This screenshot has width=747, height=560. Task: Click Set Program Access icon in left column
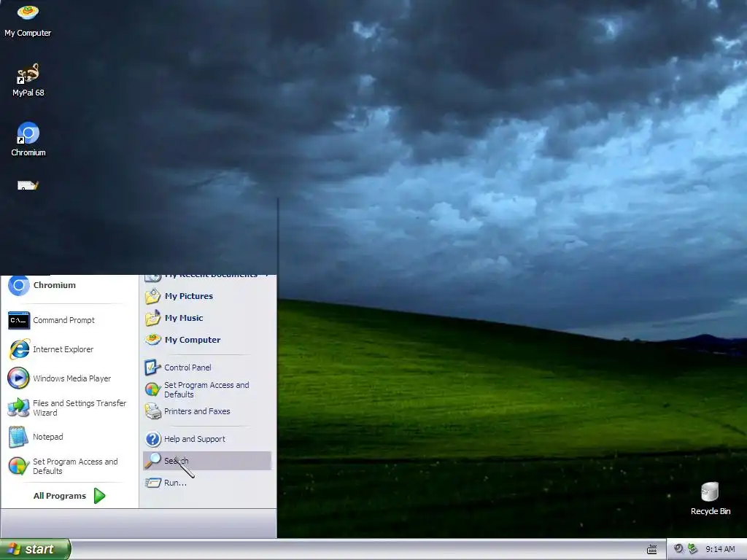pyautogui.click(x=18, y=466)
